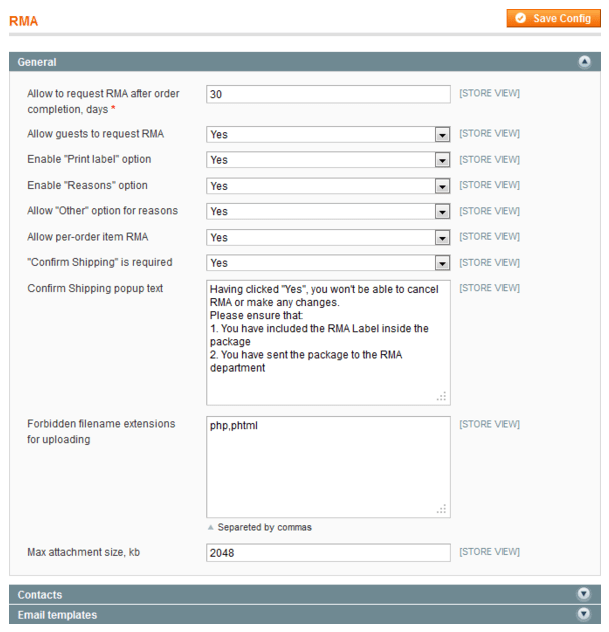The height and width of the screenshot is (632, 609).
Task: Click the Forbidden filename extensions text area
Action: (328, 467)
